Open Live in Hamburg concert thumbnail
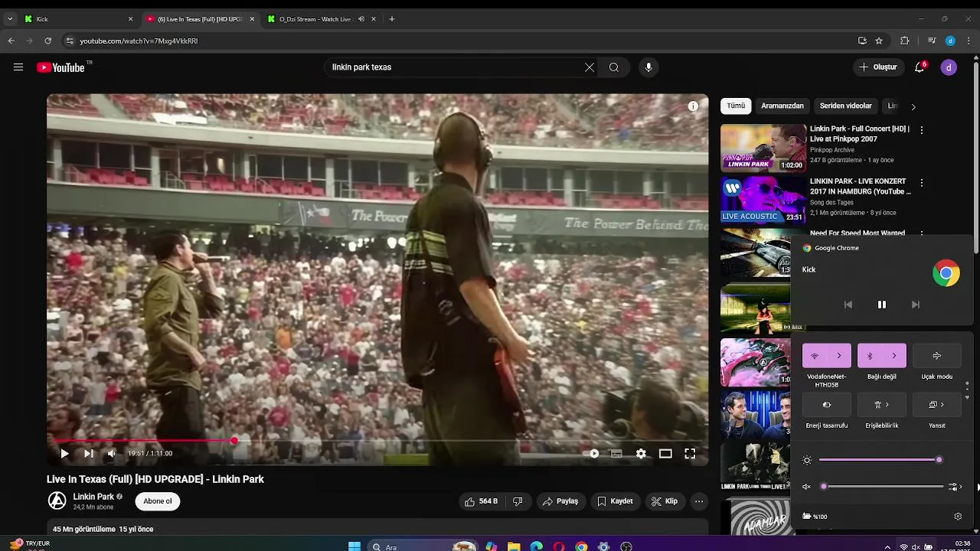The width and height of the screenshot is (980, 551). click(763, 200)
